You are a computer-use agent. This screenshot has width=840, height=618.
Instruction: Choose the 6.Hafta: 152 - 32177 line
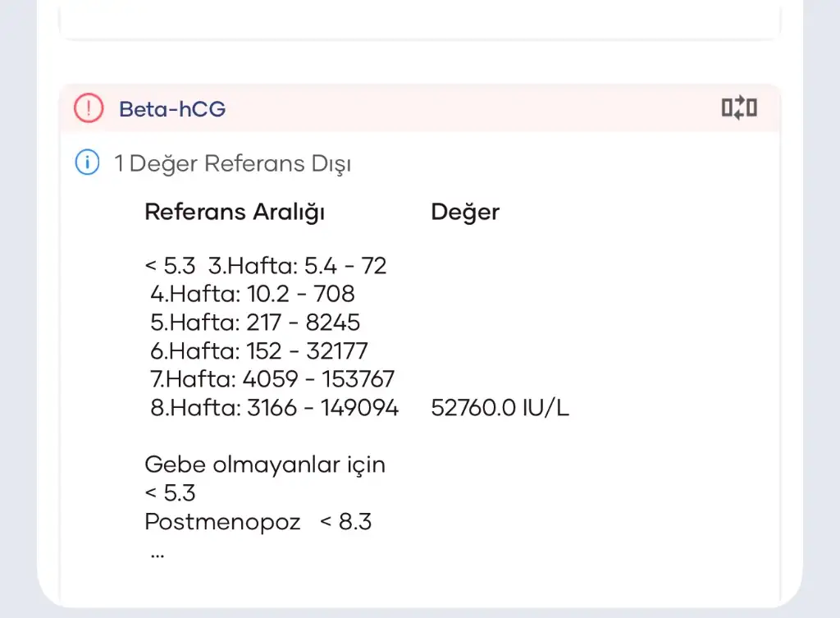point(259,350)
